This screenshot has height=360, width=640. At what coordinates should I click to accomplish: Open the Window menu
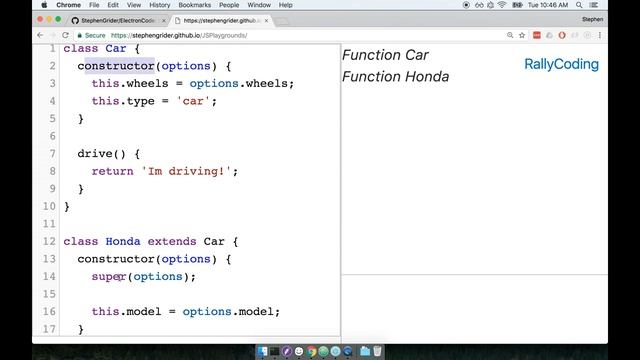259,5
